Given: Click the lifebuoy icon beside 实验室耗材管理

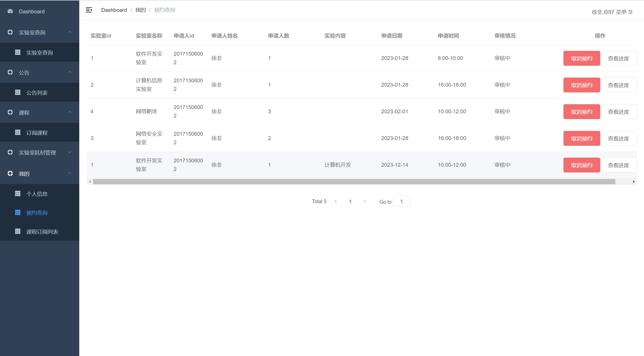Looking at the screenshot, I should 10,152.
